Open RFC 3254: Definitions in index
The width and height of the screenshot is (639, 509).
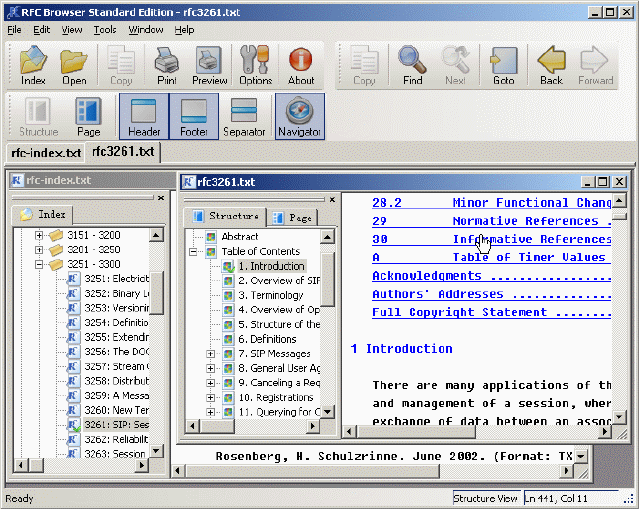click(117, 322)
